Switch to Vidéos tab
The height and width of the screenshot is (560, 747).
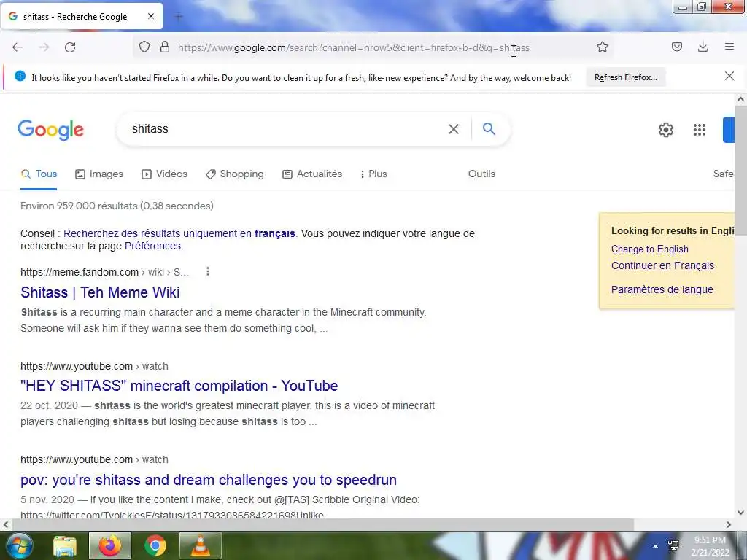[x=164, y=174]
